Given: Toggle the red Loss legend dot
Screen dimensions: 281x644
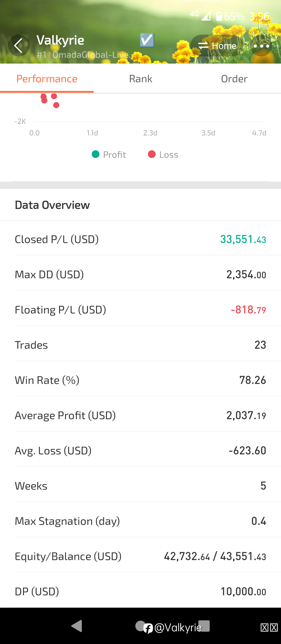Looking at the screenshot, I should [x=152, y=154].
